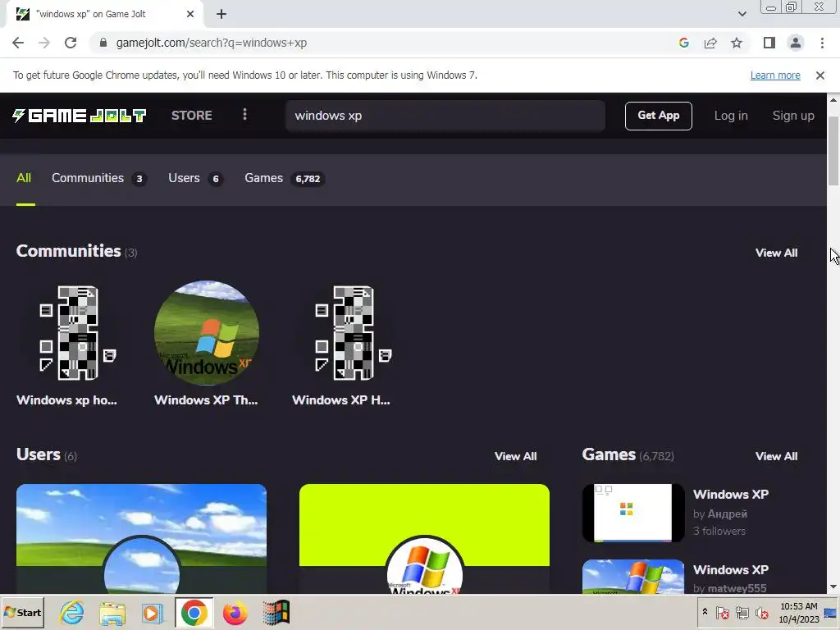Click the Windows flag taskbar icon
The height and width of the screenshot is (630, 840).
click(x=276, y=613)
